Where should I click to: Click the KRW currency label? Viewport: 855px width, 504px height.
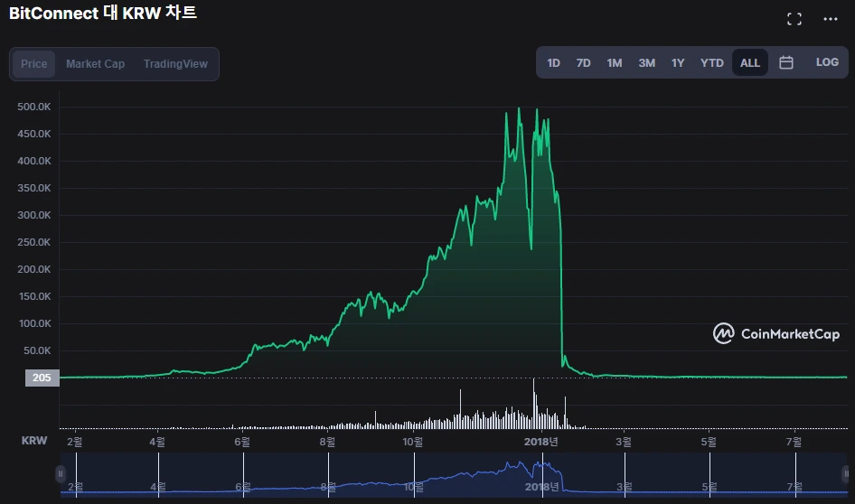(34, 440)
